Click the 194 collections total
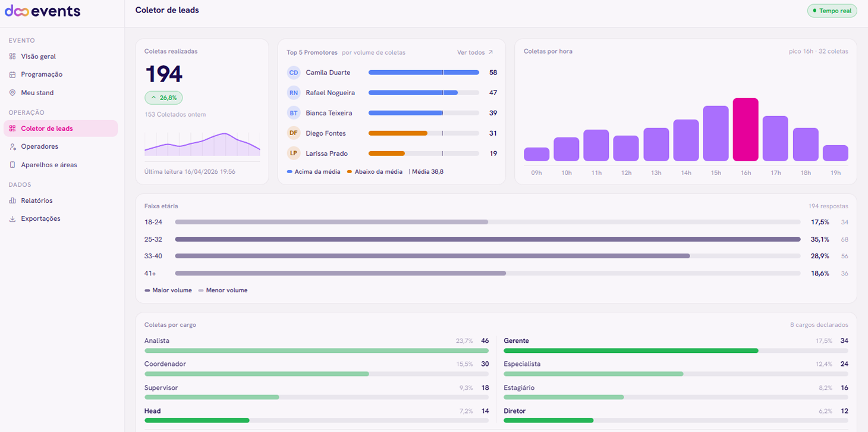The width and height of the screenshot is (868, 432). 164,74
